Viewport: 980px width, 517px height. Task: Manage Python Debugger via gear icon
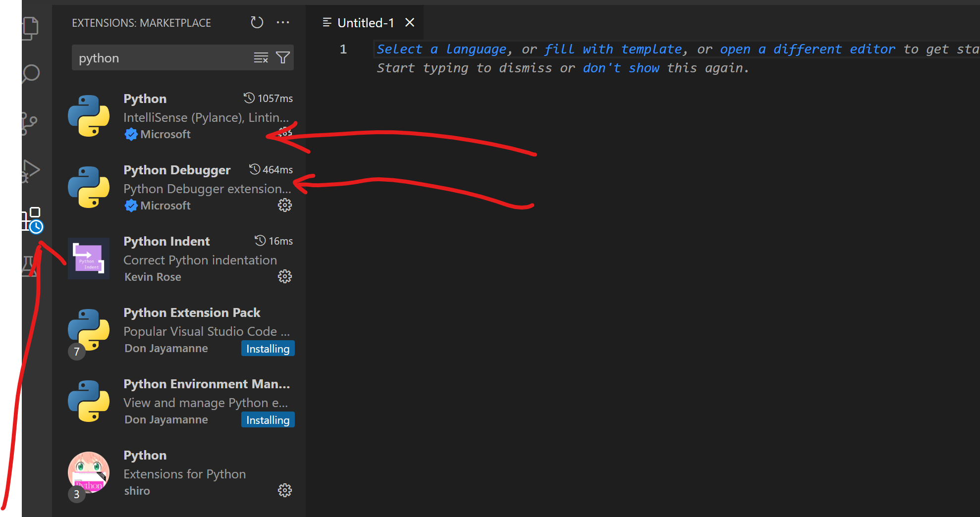click(x=285, y=205)
